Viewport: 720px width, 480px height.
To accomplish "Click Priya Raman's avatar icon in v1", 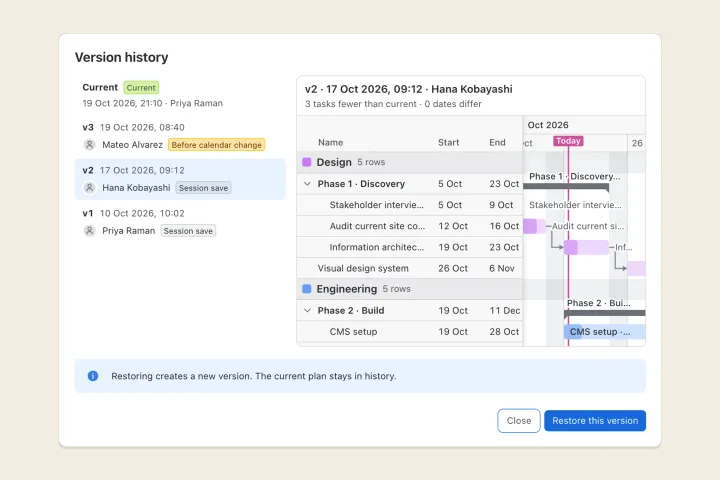I will click(90, 231).
